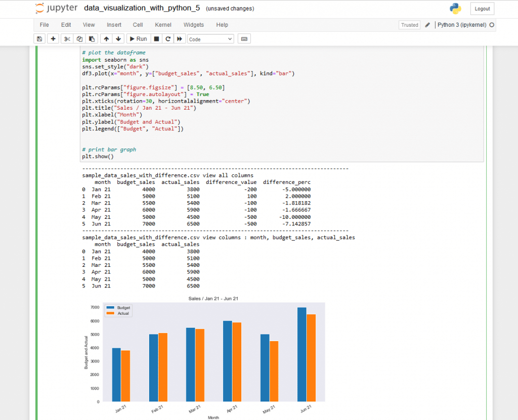Click the comment '# plot the dataframe'
The width and height of the screenshot is (518, 420).
[x=114, y=53]
